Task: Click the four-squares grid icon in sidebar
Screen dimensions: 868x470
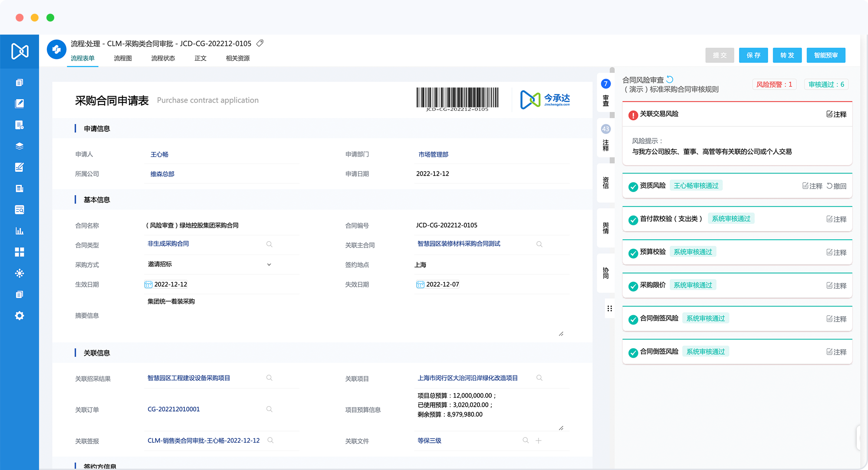Action: point(20,252)
